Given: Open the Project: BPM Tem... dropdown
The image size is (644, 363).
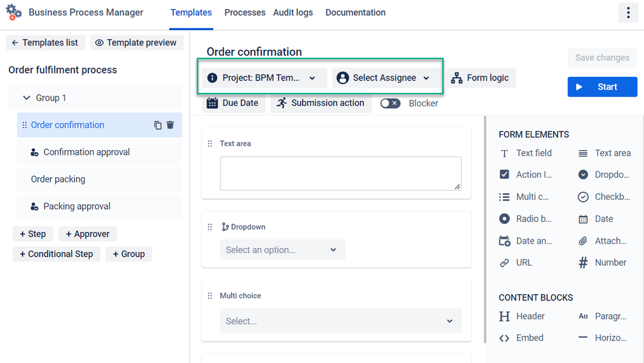Looking at the screenshot, I should point(264,77).
